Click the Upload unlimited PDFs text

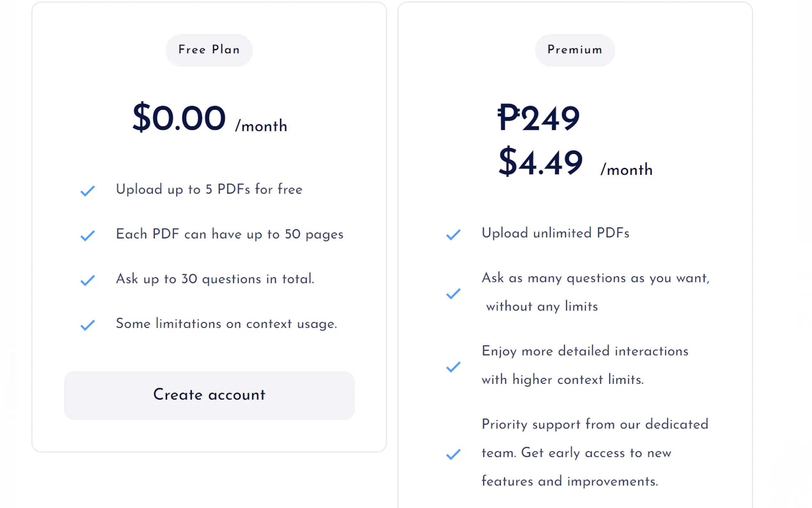[555, 233]
